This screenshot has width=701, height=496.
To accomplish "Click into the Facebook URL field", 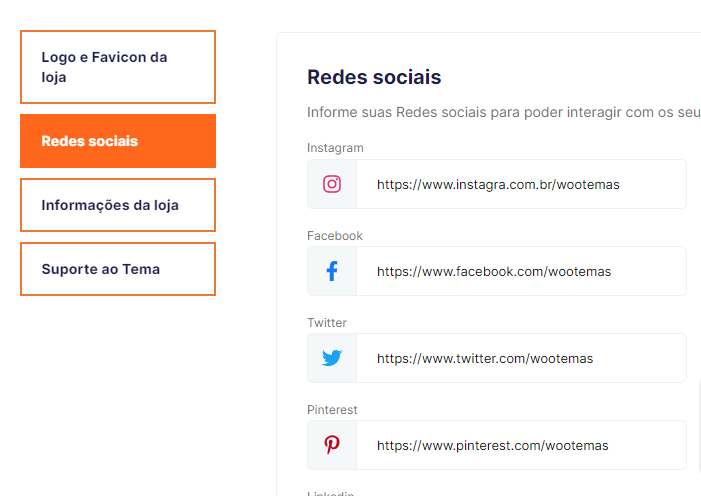I will click(x=520, y=271).
